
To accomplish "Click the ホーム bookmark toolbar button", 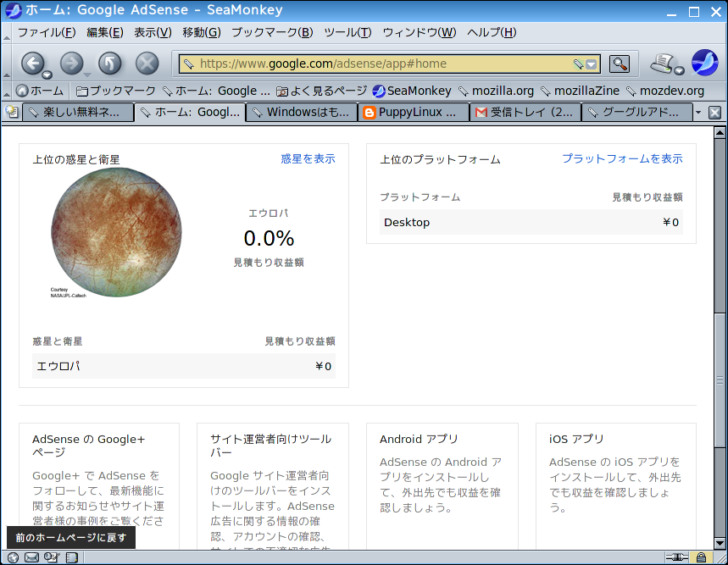I will (40, 91).
